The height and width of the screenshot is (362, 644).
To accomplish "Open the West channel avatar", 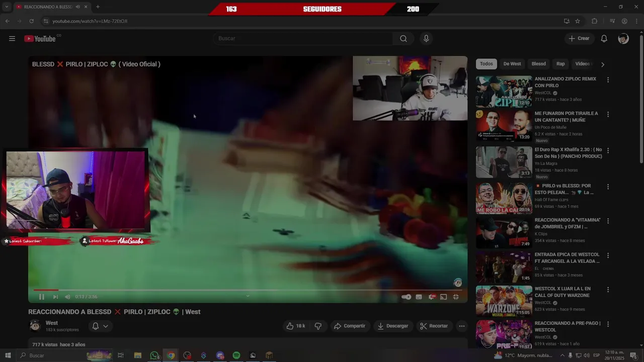I will [35, 326].
